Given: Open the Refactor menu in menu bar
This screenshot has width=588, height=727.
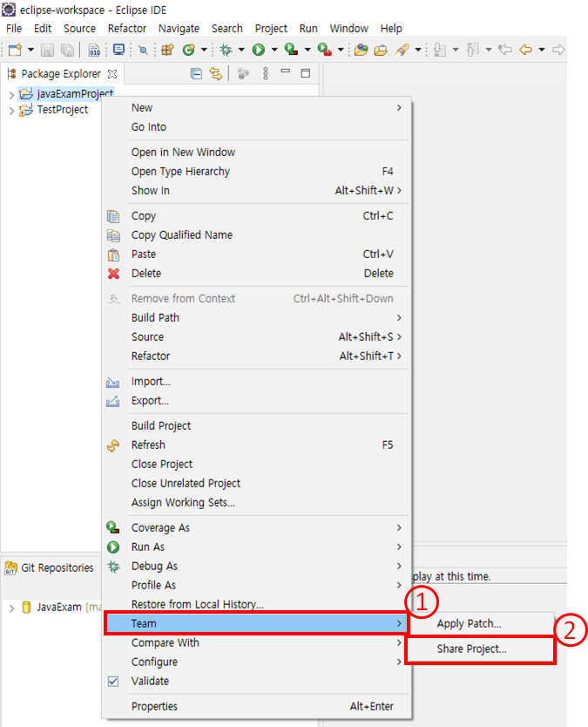Looking at the screenshot, I should (127, 28).
